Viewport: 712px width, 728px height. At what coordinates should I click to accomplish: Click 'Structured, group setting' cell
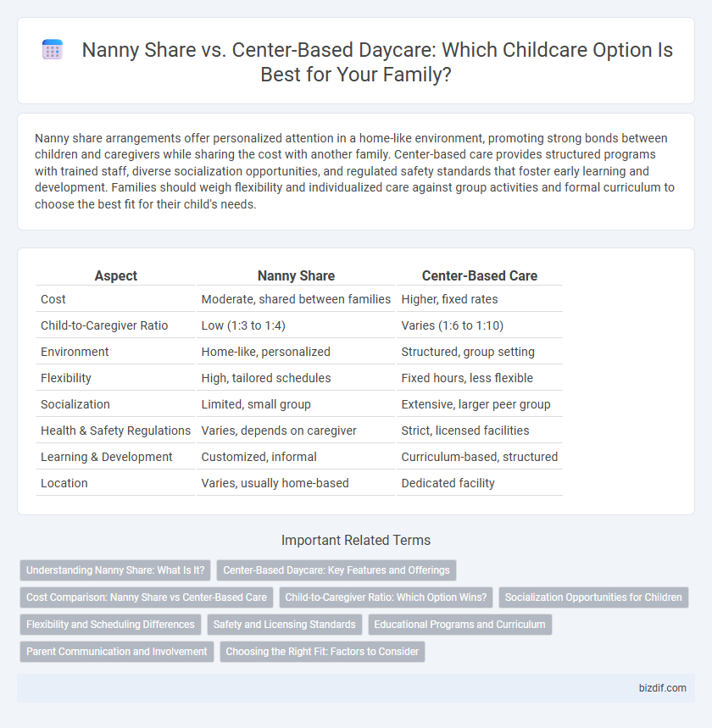(479, 352)
